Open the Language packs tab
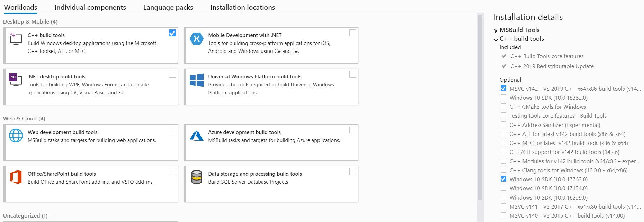The width and height of the screenshot is (644, 222). [x=168, y=7]
